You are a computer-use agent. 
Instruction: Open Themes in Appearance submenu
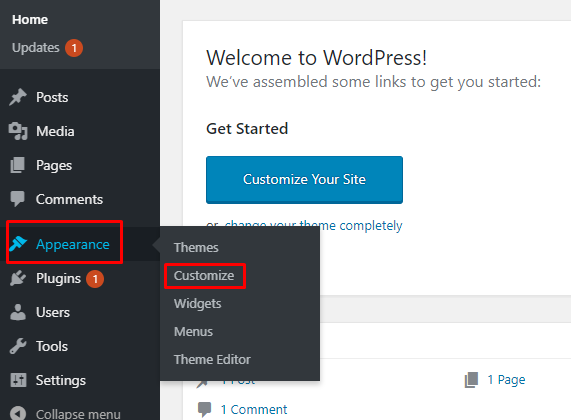tap(196, 248)
